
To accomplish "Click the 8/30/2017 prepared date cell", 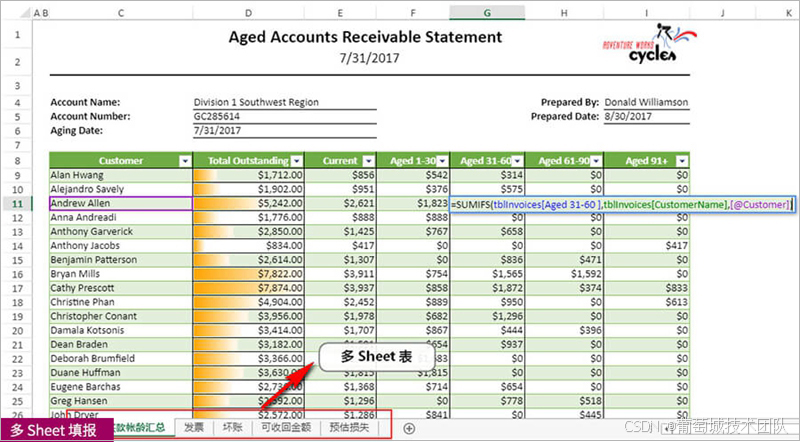I will click(646, 116).
